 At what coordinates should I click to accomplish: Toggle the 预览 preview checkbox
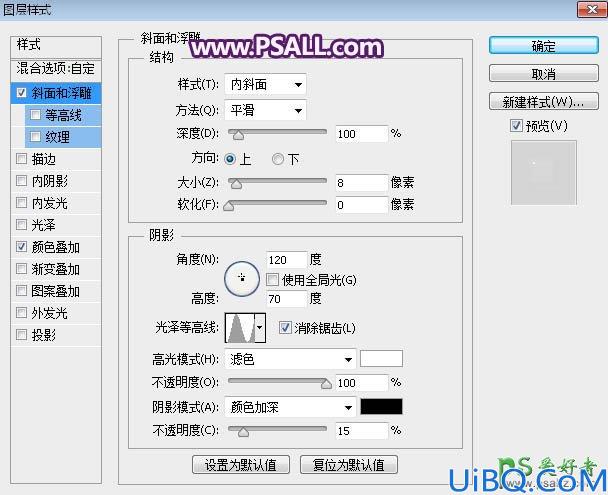pyautogui.click(x=516, y=126)
